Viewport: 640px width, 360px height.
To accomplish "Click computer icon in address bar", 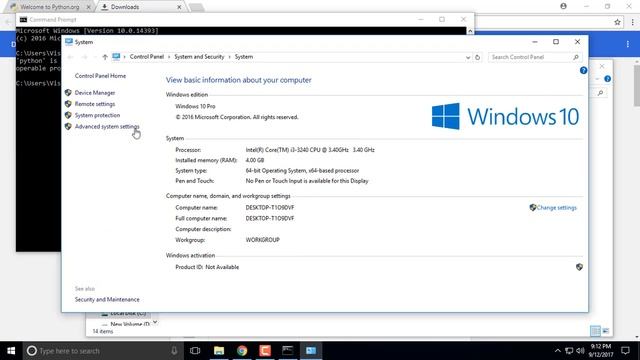I will 116,57.
